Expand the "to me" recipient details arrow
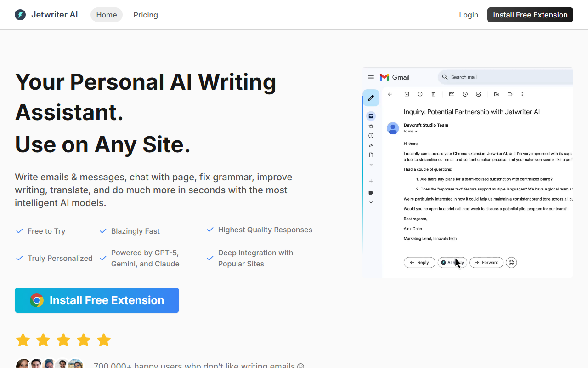Viewport: 588px width, 368px height. click(417, 132)
